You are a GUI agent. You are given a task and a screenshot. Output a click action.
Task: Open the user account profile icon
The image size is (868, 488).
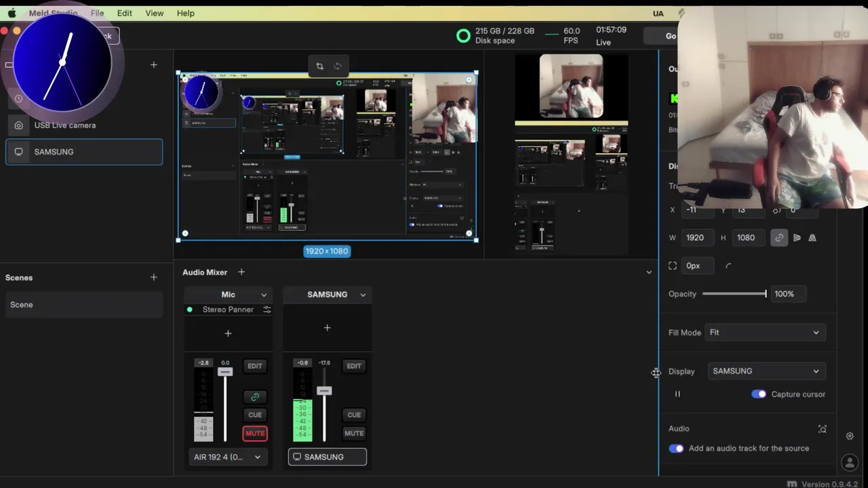850,463
